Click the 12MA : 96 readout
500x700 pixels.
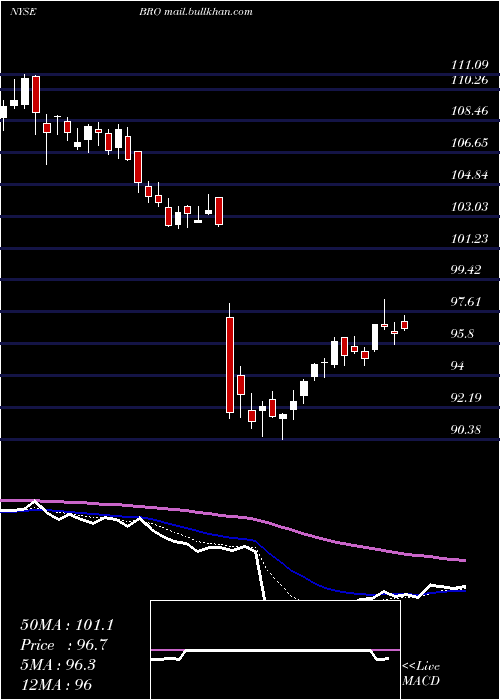56,684
